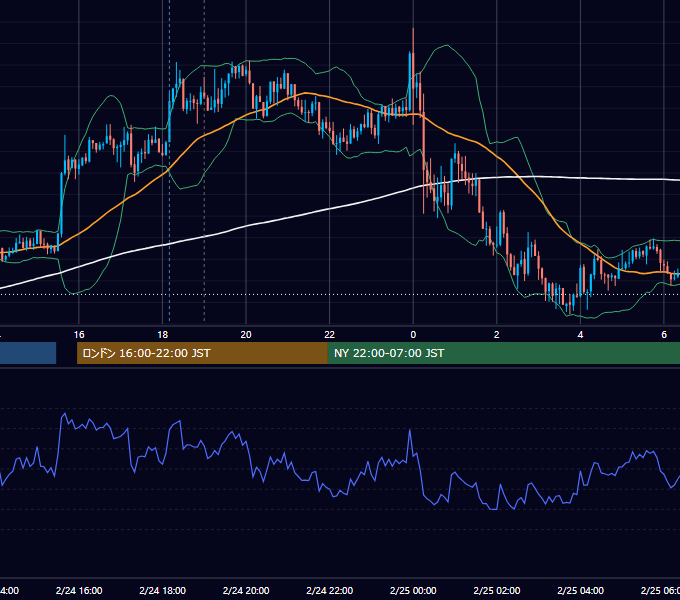Click the 2/25 02:00 time label

[497, 590]
